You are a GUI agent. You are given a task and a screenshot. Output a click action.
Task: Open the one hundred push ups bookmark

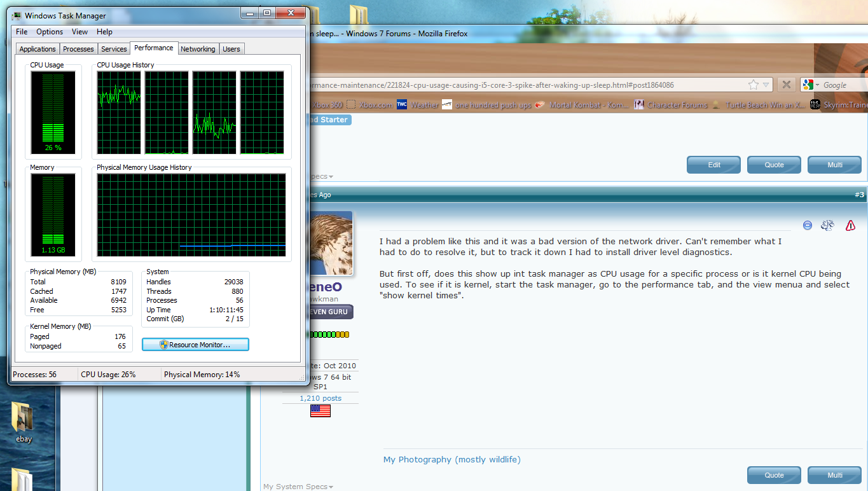(x=486, y=105)
